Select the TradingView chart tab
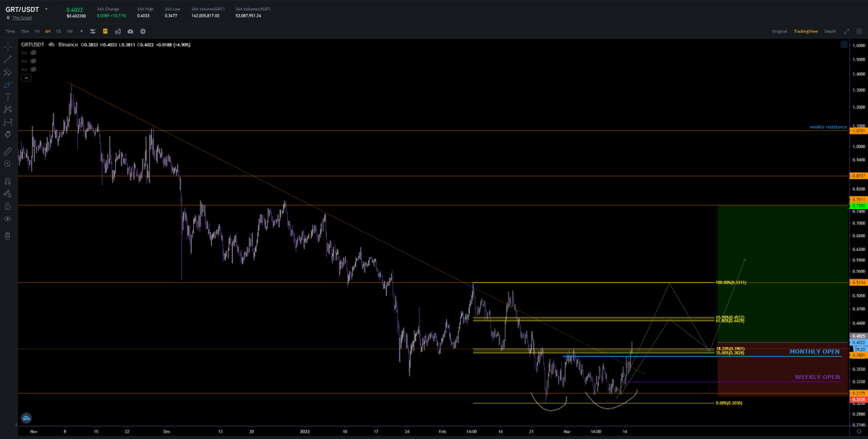Screen dimensions: 868x439 pyautogui.click(x=805, y=31)
